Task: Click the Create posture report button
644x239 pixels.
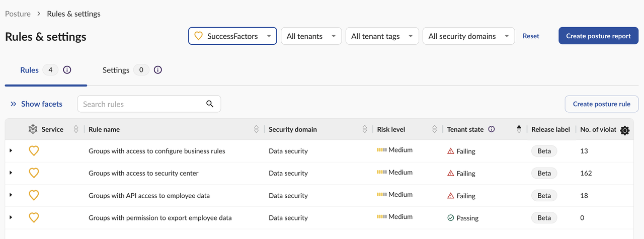Action: point(598,36)
